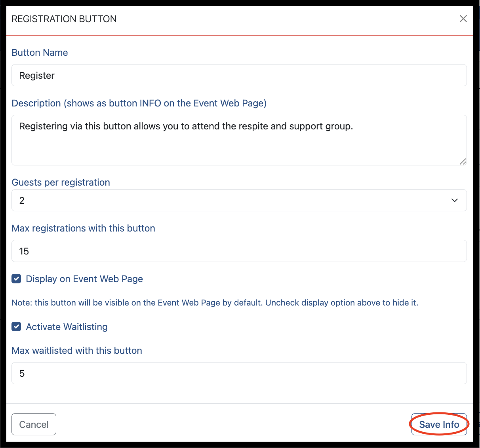
Task: Cancel the registration button changes
Action: 34,424
